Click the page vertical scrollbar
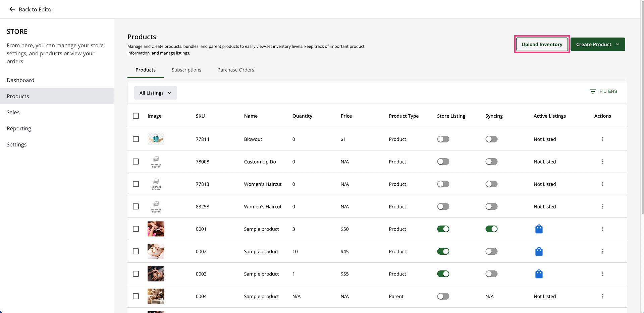 click(642, 107)
